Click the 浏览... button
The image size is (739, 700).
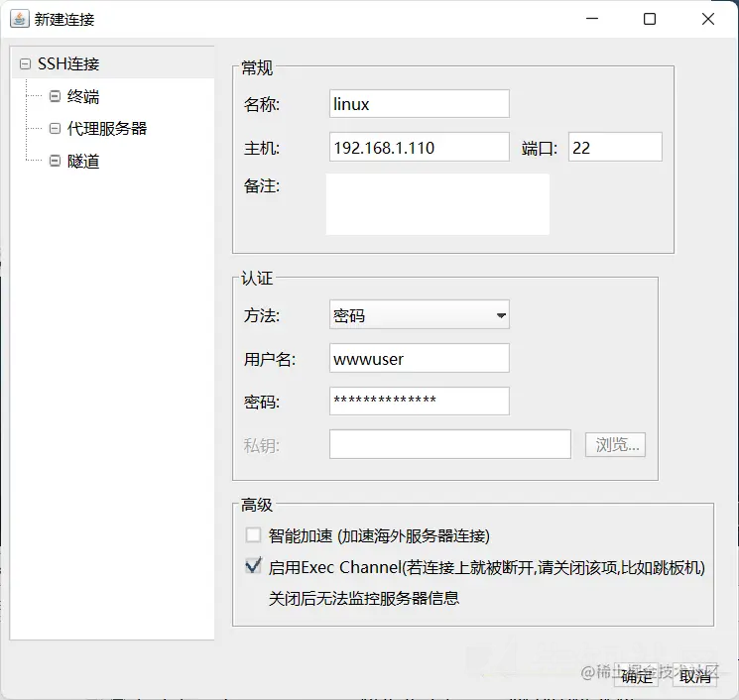pyautogui.click(x=615, y=444)
